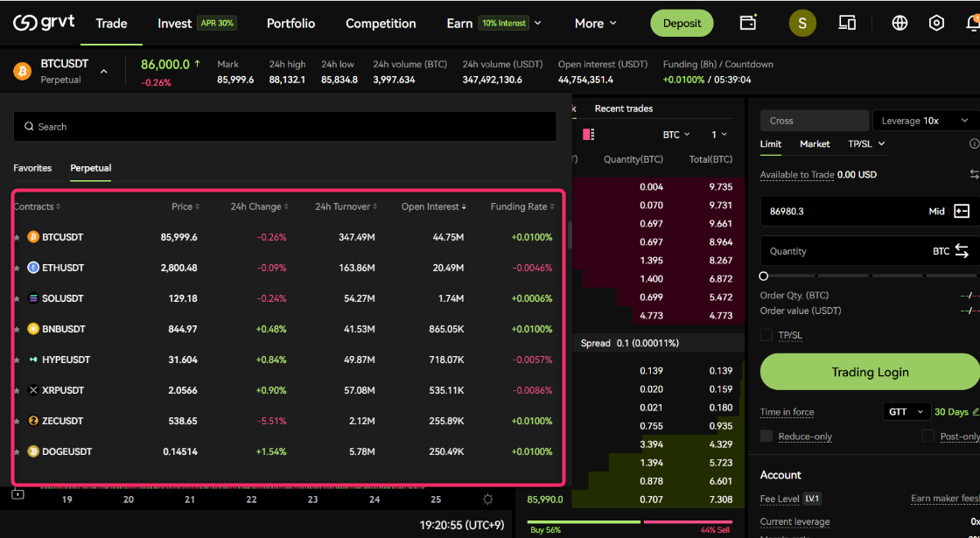Click the order quantity slider handle
Screen dimensions: 980x538
pos(764,276)
